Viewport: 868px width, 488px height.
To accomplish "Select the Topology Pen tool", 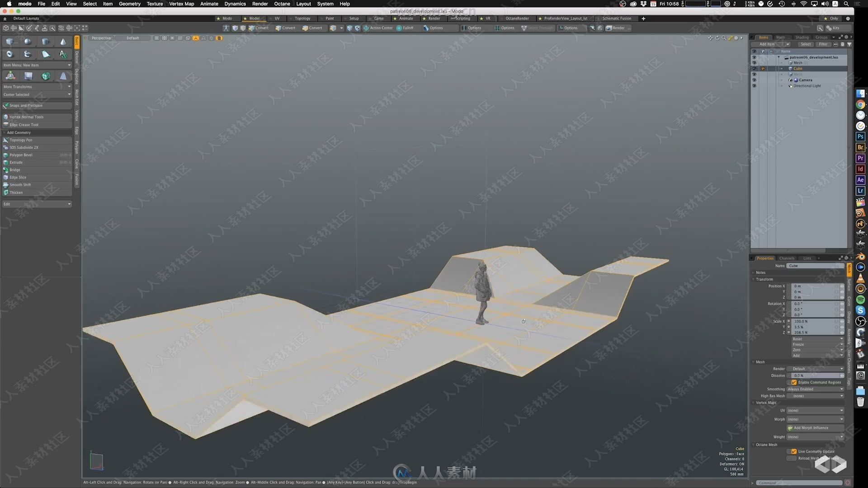I will point(20,140).
